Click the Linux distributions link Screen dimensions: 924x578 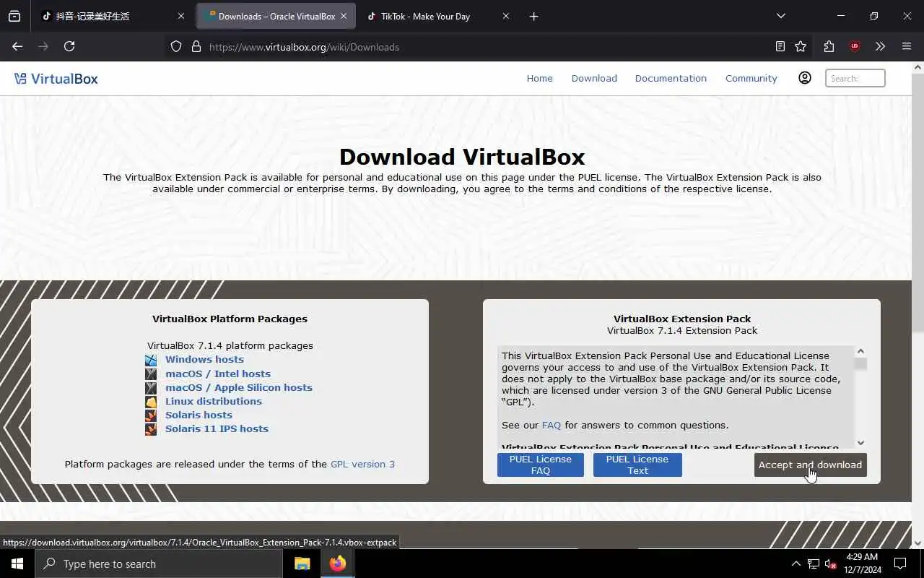point(214,401)
